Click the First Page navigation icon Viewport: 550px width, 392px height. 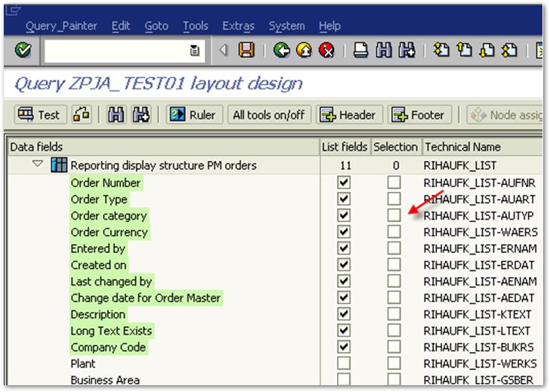(442, 51)
